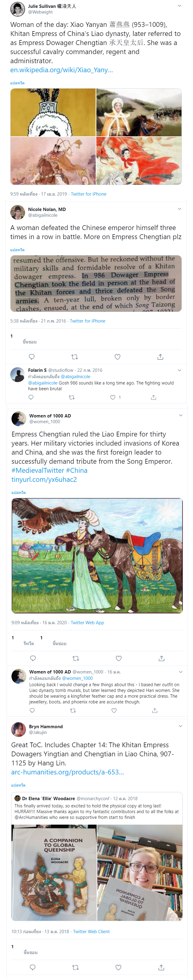
Task: Select the #MedievalTwitter hashtag
Action: click(x=38, y=470)
